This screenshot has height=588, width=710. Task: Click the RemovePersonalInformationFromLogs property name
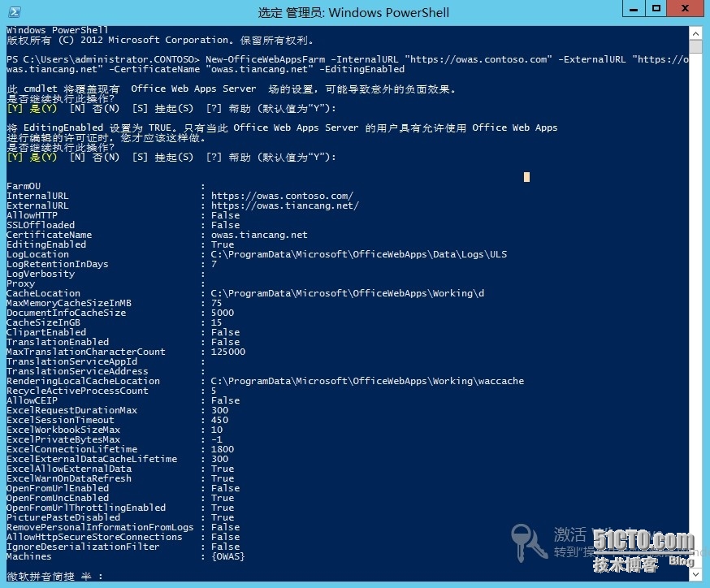pos(100,527)
